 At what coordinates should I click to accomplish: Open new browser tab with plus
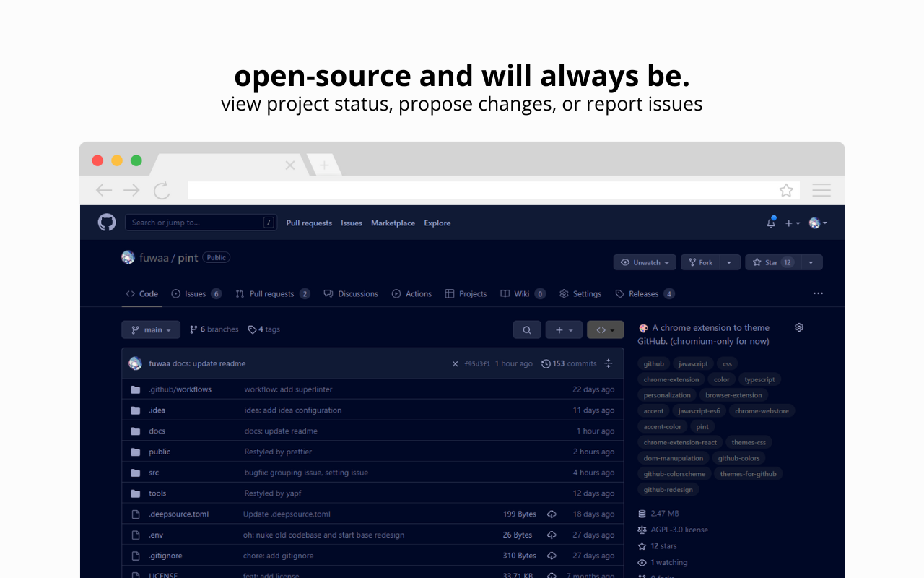tap(324, 165)
